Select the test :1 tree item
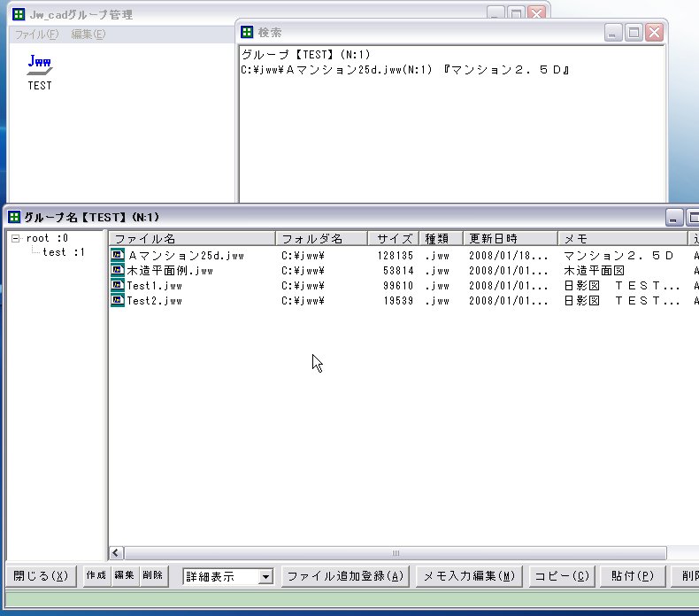Image resolution: width=699 pixels, height=616 pixels. point(64,252)
